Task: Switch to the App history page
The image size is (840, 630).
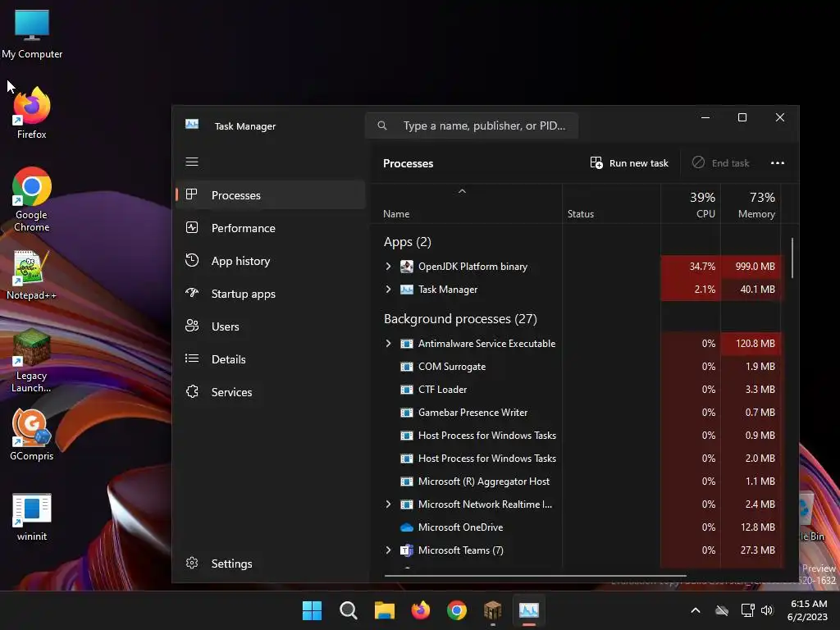Action: tap(271, 260)
